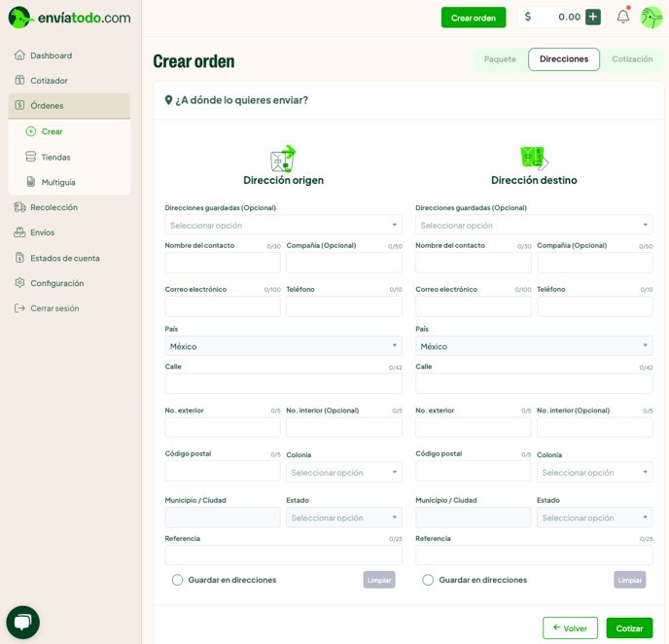Expand the origin Colonia dropdown

[343, 472]
